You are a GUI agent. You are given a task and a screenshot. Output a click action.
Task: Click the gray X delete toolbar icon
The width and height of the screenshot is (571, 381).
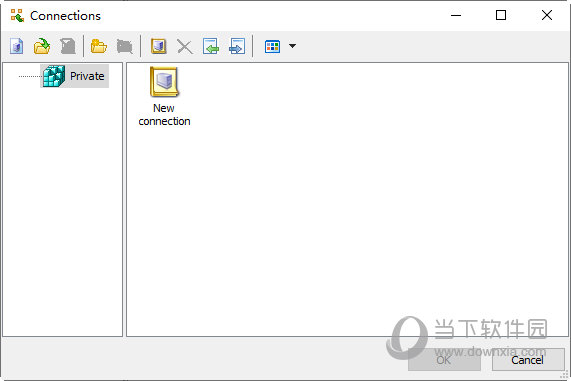coord(185,47)
